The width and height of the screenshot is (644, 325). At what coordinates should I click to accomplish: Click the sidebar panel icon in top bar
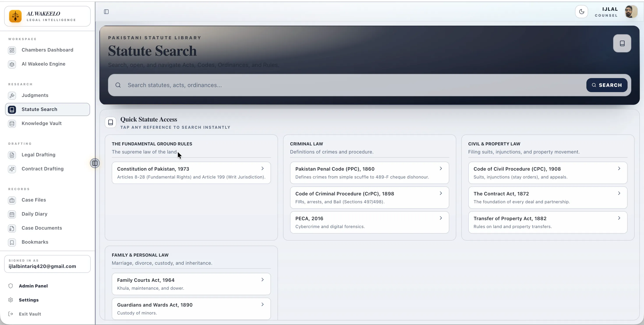[106, 12]
